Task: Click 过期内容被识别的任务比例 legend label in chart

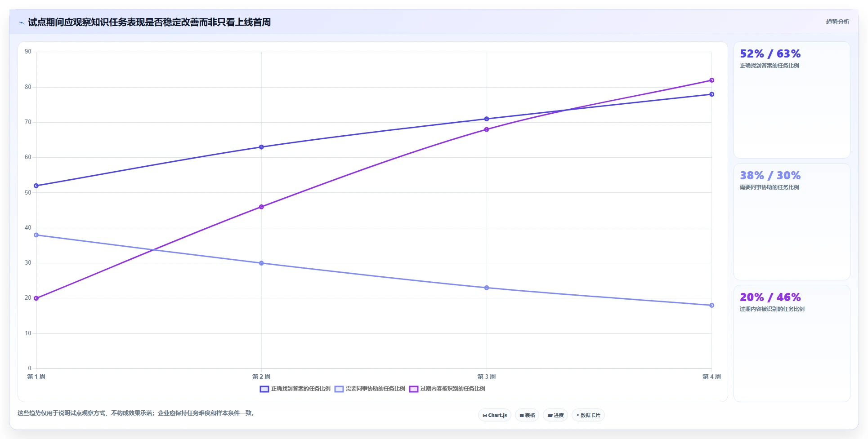Action: pos(453,389)
